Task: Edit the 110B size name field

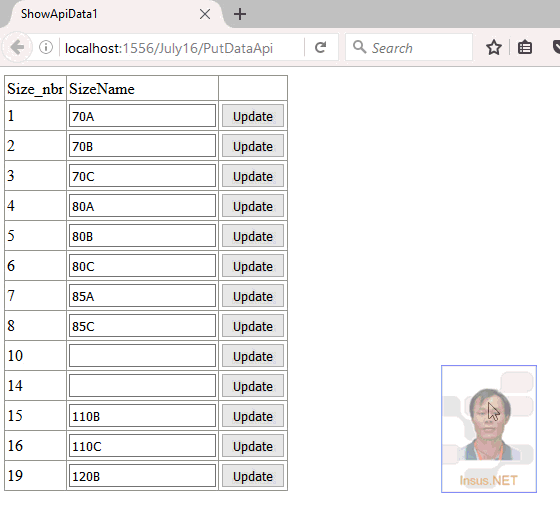Action: pyautogui.click(x=142, y=416)
